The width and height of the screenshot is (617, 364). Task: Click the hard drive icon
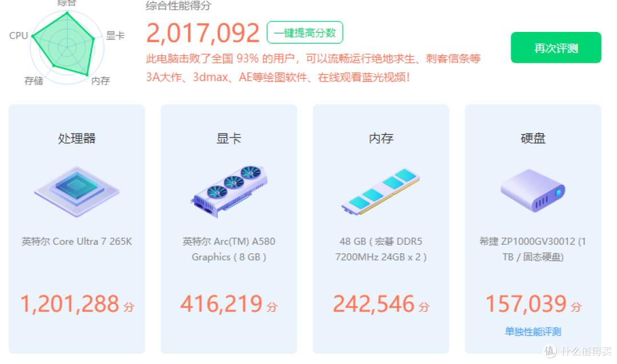pyautogui.click(x=533, y=191)
